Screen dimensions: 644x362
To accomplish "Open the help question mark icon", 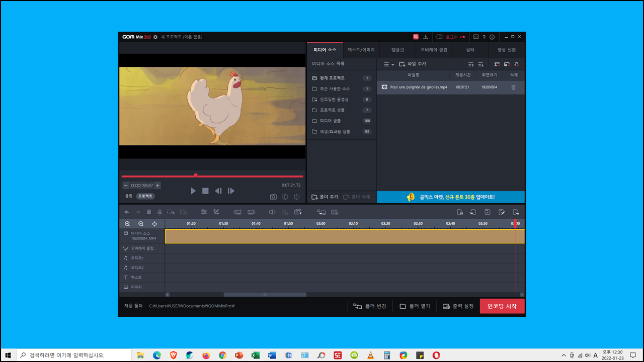I will (x=484, y=37).
